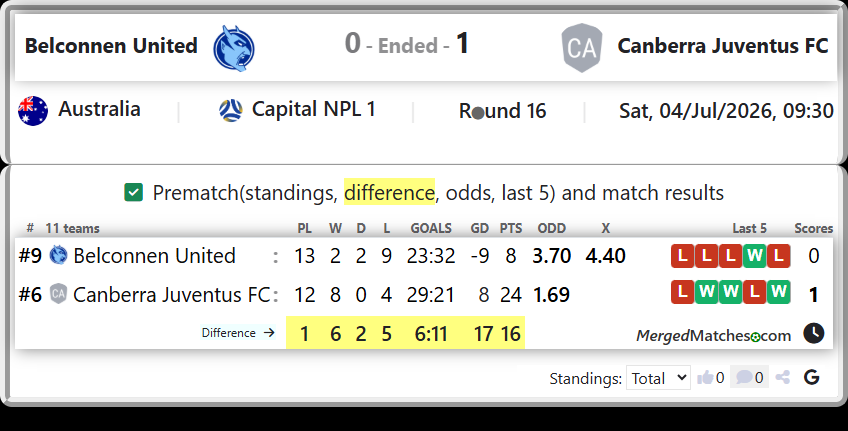848x431 pixels.
Task: Click Belconnen's green W result badge
Action: click(x=754, y=256)
